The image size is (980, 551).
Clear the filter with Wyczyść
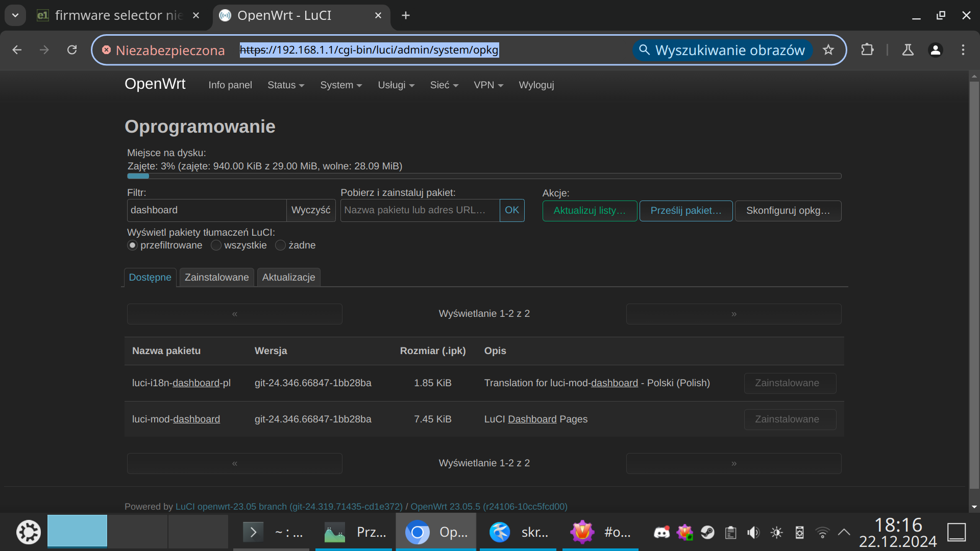click(x=311, y=210)
